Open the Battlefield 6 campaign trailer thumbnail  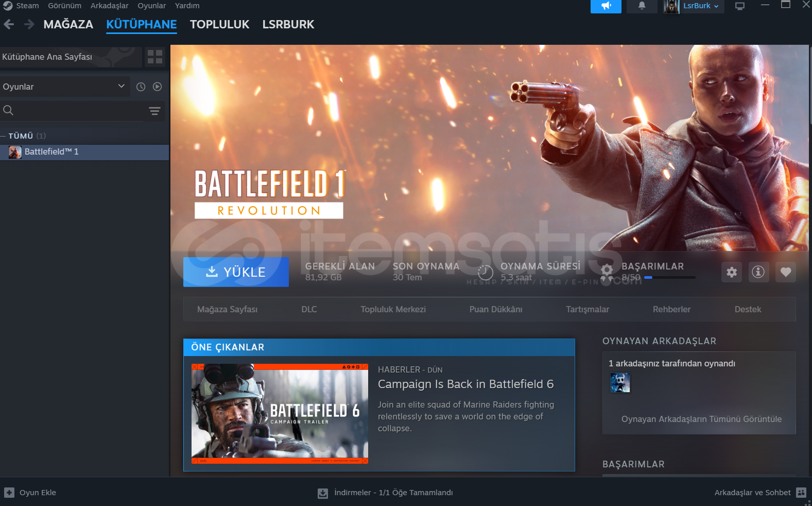pos(280,414)
